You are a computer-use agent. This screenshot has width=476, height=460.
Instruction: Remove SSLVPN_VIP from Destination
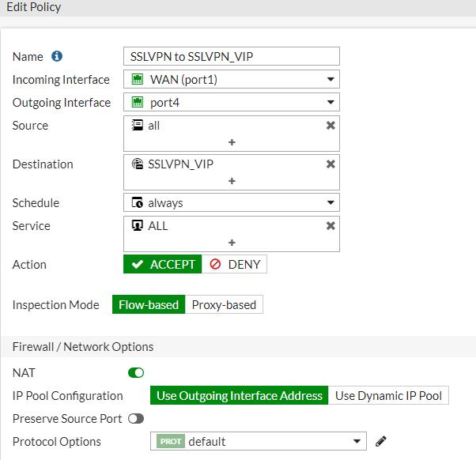[331, 164]
